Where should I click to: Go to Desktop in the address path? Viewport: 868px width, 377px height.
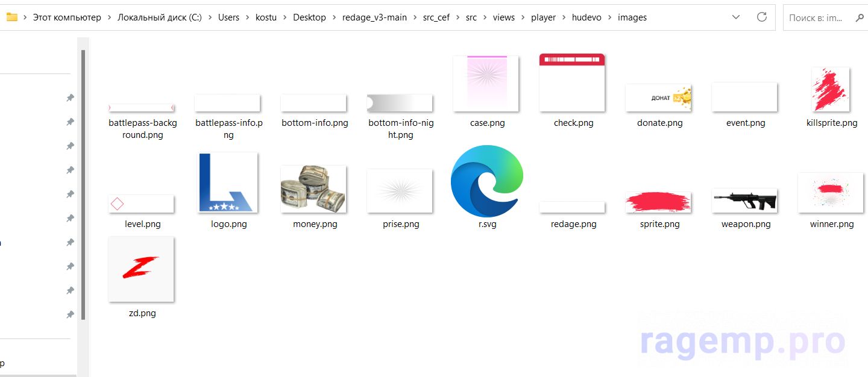[309, 17]
